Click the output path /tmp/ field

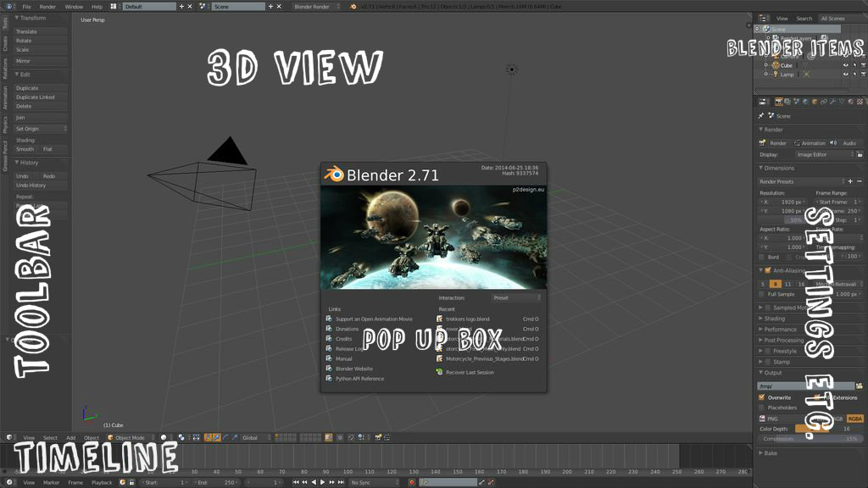pyautogui.click(x=806, y=386)
